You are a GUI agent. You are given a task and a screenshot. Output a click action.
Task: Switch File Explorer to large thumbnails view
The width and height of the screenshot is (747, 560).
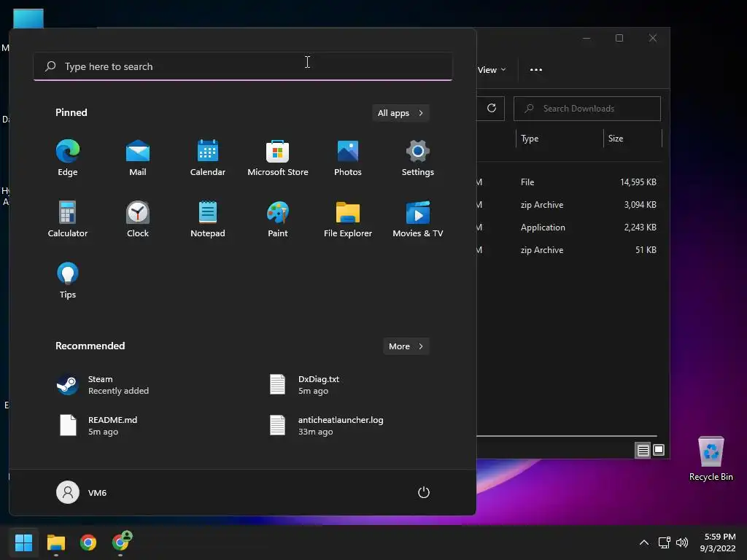659,450
